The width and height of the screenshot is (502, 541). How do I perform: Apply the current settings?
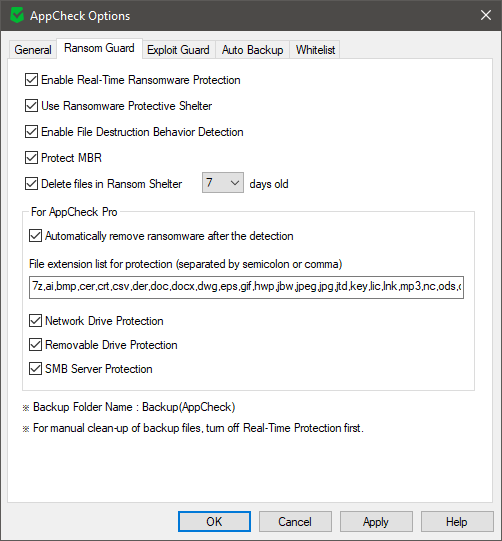376,522
